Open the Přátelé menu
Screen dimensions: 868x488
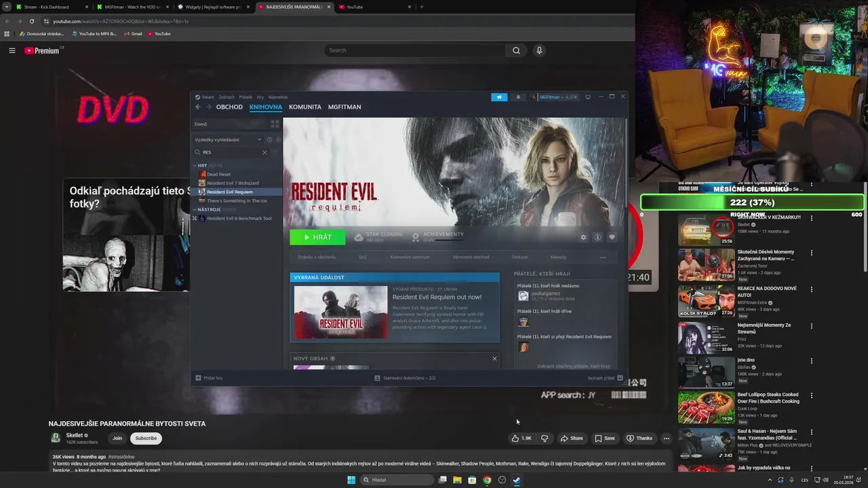click(x=245, y=97)
